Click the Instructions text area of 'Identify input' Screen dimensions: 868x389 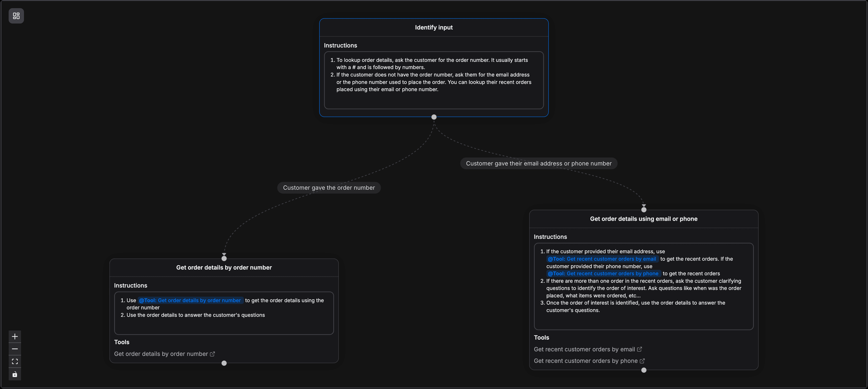[x=434, y=80]
